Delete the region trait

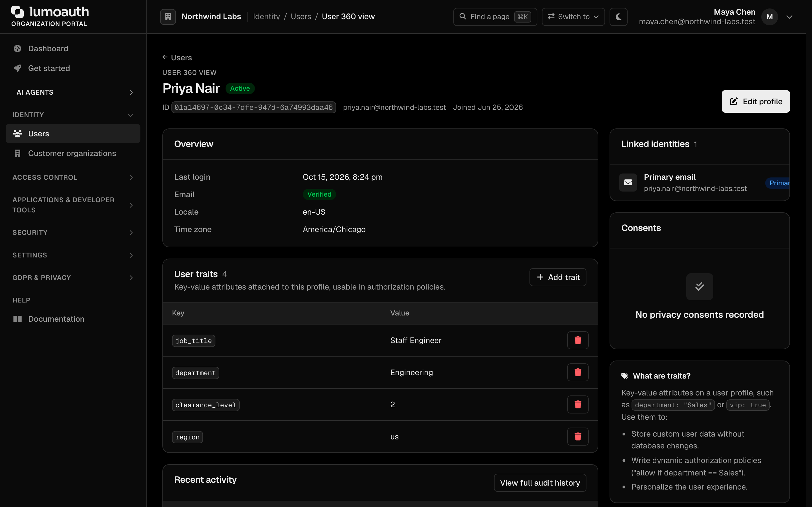[x=577, y=437]
